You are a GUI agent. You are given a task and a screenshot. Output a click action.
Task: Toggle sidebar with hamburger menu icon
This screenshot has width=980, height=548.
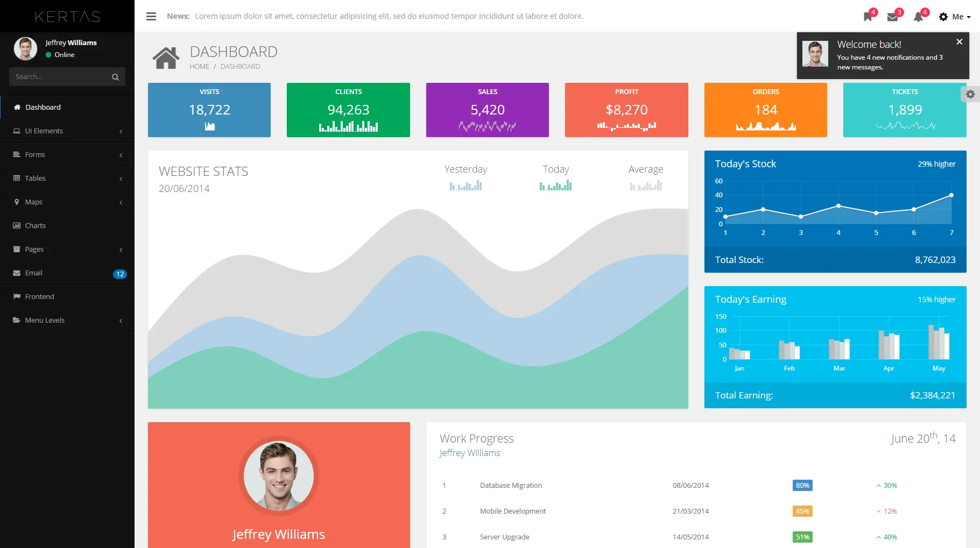151,16
